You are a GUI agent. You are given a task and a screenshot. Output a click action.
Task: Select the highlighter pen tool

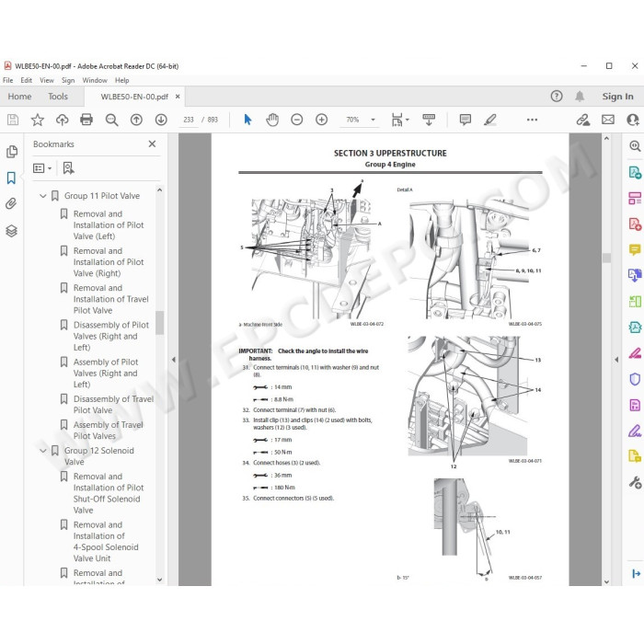click(490, 120)
